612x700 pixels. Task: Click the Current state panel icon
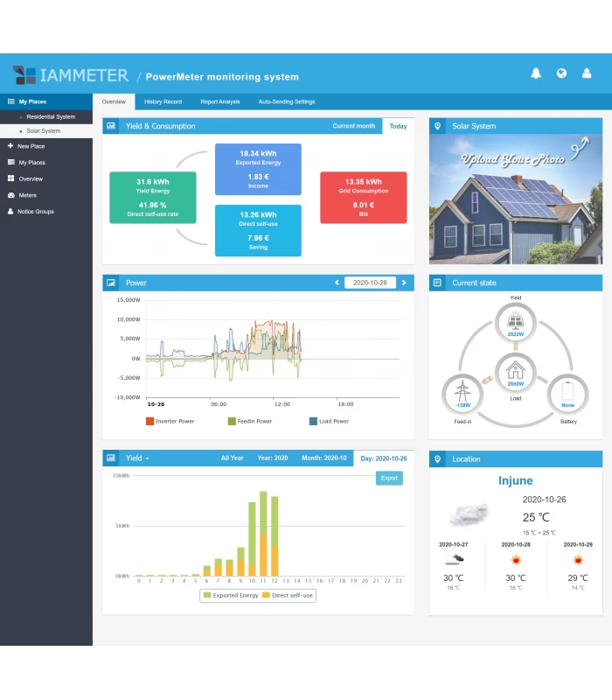click(438, 283)
